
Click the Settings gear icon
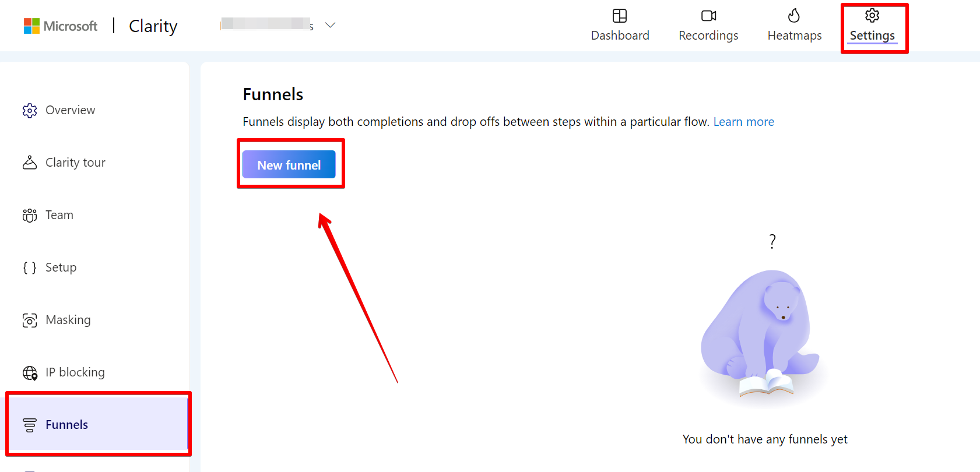(872, 16)
